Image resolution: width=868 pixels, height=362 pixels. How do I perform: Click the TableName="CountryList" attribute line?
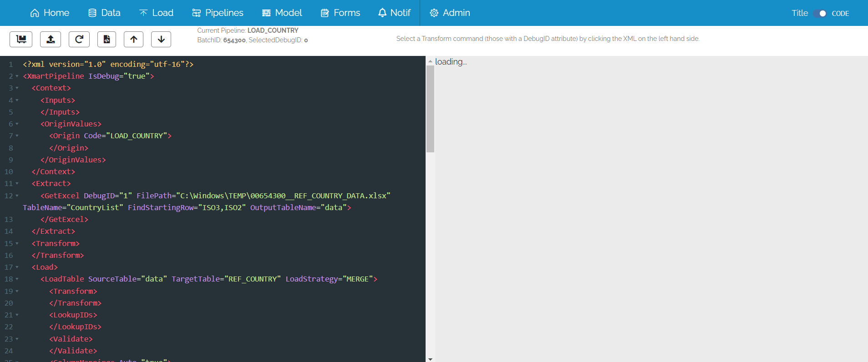[187, 208]
